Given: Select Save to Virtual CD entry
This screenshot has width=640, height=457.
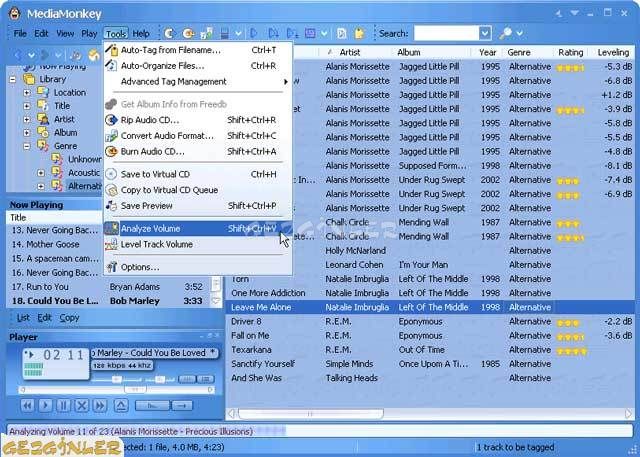Looking at the screenshot, I should pyautogui.click(x=198, y=174).
